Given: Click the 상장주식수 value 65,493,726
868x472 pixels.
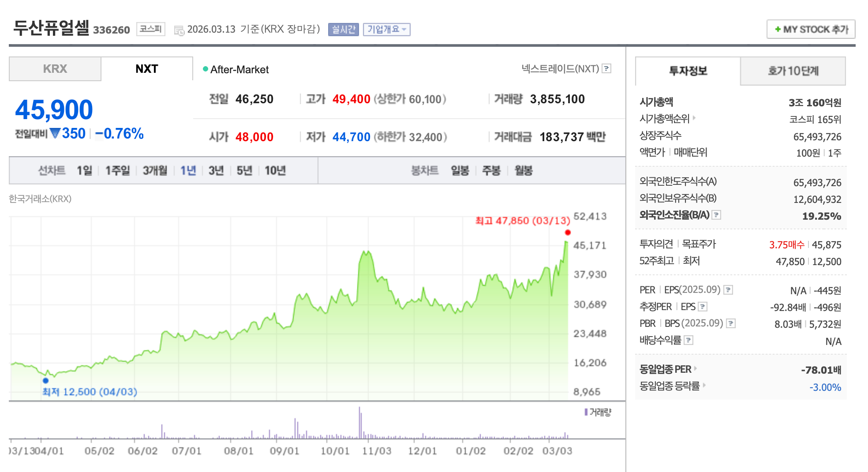Looking at the screenshot, I should point(817,136).
